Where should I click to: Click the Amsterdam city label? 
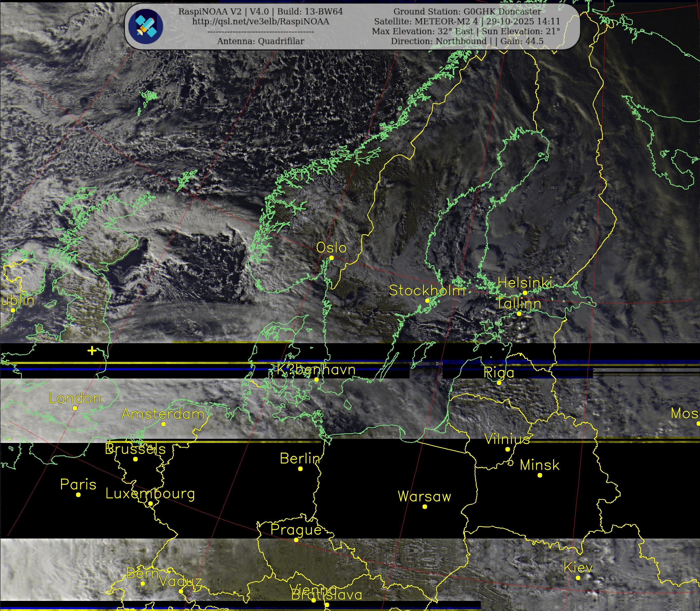click(x=163, y=414)
